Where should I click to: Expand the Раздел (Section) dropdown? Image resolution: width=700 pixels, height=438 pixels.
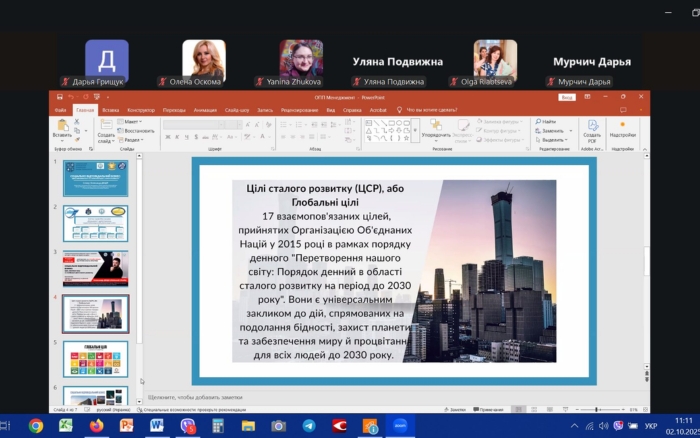132,140
